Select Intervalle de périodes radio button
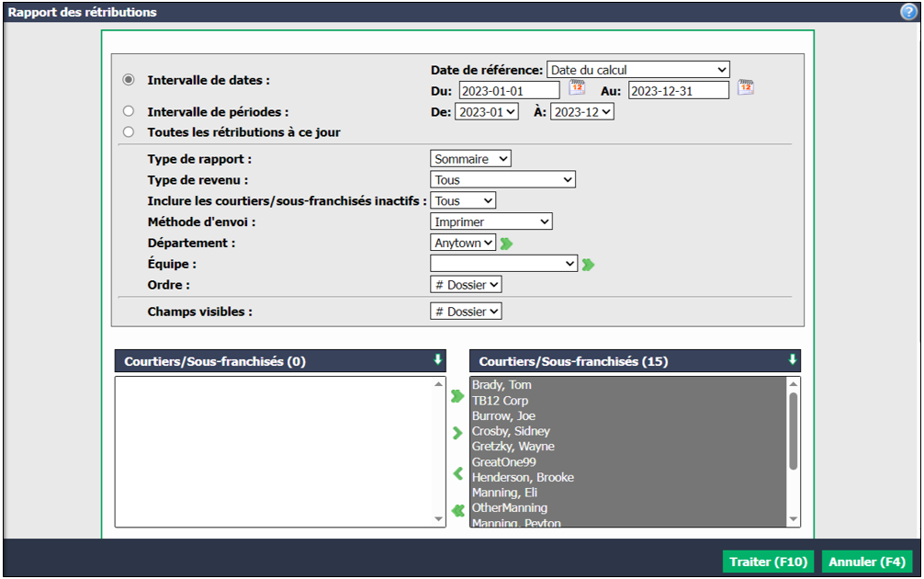This screenshot has width=924, height=579. (x=129, y=111)
